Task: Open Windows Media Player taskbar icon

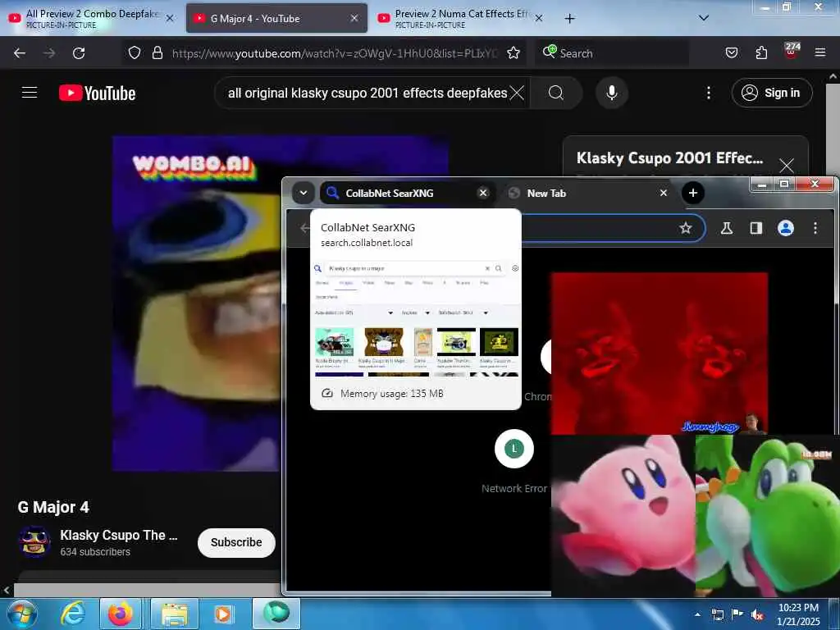Action: pyautogui.click(x=223, y=614)
